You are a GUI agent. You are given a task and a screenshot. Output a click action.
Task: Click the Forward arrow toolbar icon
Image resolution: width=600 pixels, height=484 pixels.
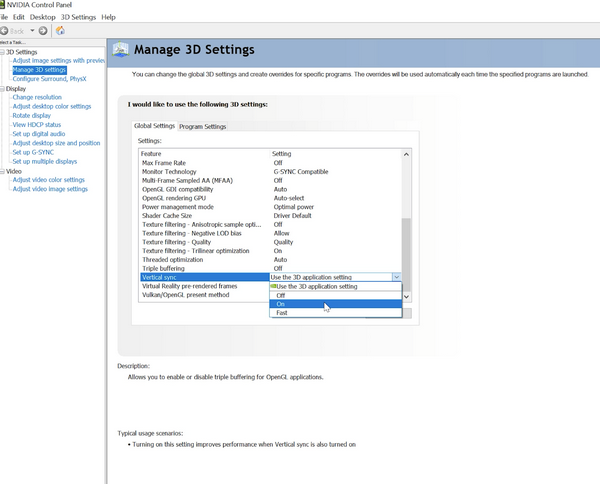43,30
